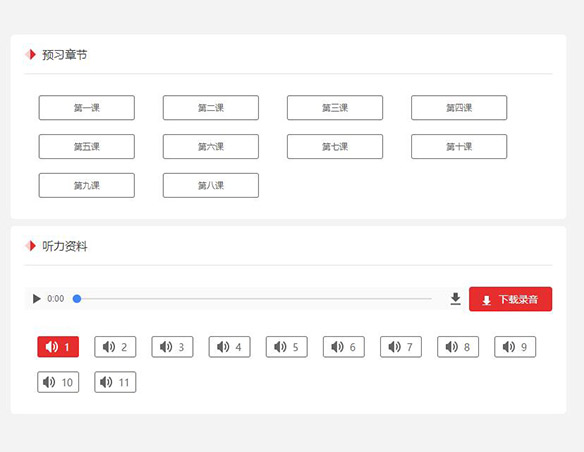584x452 pixels.
Task: Switch to audio track 11
Action: click(x=115, y=382)
